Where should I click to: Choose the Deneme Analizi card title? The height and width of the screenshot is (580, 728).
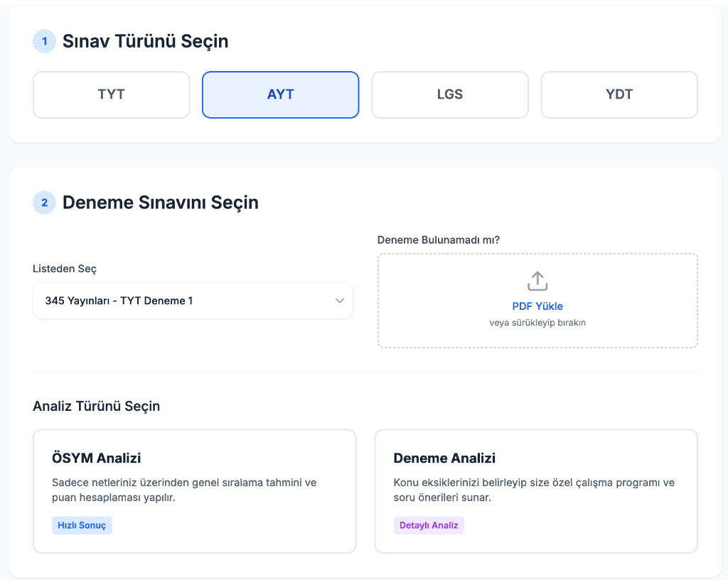pos(444,458)
